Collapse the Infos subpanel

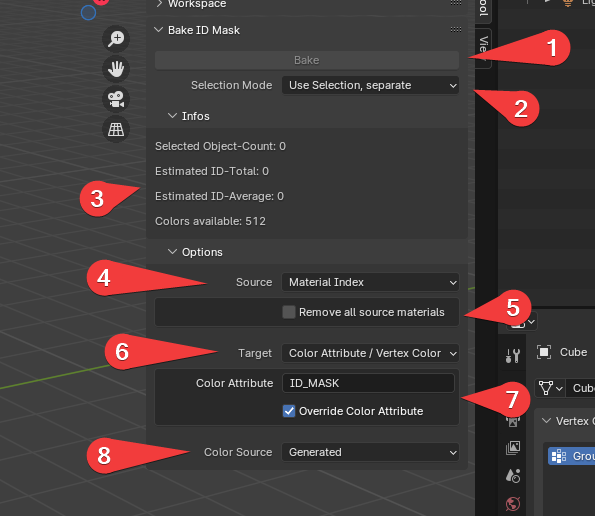point(172,116)
